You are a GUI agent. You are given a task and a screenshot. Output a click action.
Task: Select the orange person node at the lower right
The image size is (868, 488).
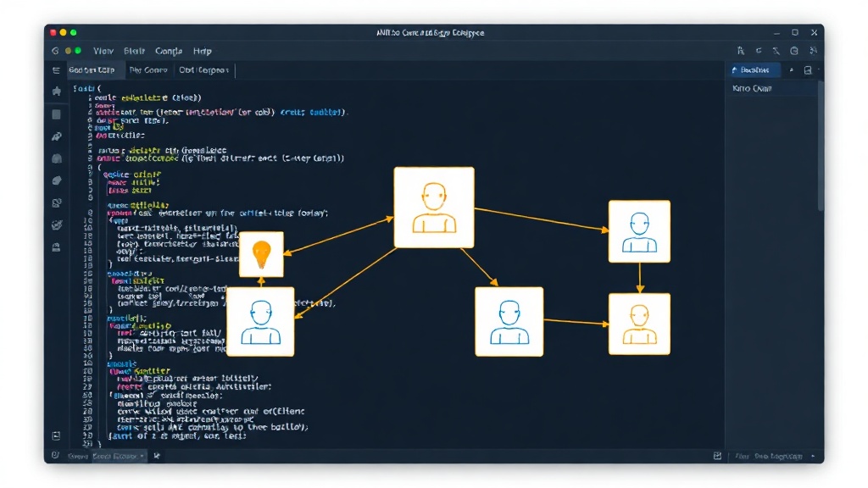[639, 324]
